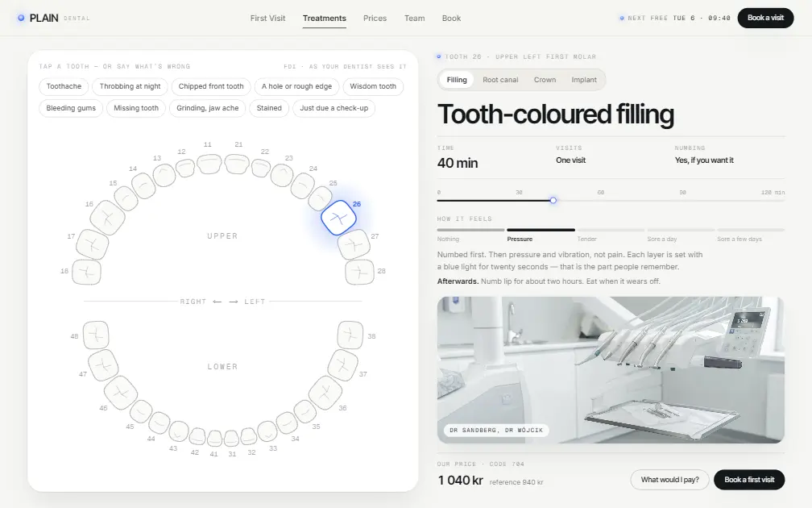Select tooth 24 on the chart
Viewport: 812px width, 508px height.
click(x=302, y=185)
